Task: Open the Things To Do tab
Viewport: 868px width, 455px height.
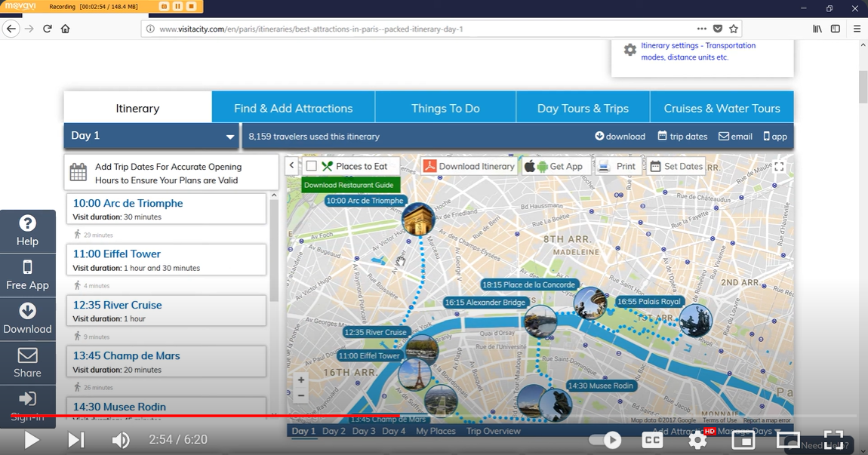Action: [x=445, y=108]
